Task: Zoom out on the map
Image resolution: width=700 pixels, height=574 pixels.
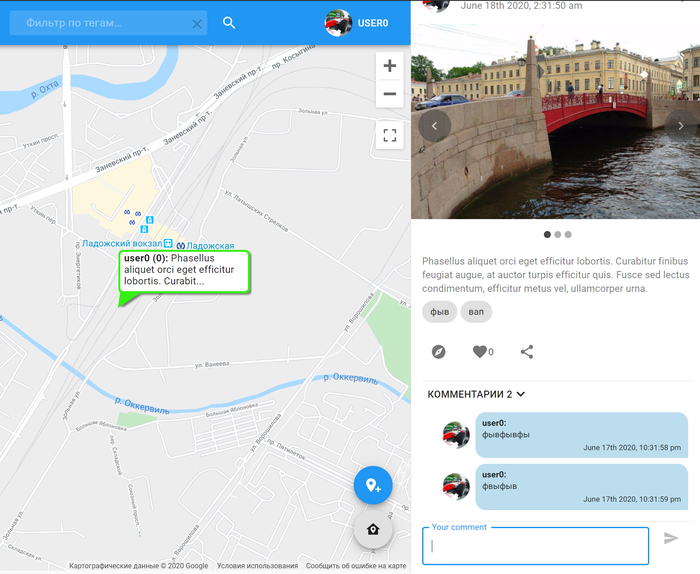Action: click(389, 94)
